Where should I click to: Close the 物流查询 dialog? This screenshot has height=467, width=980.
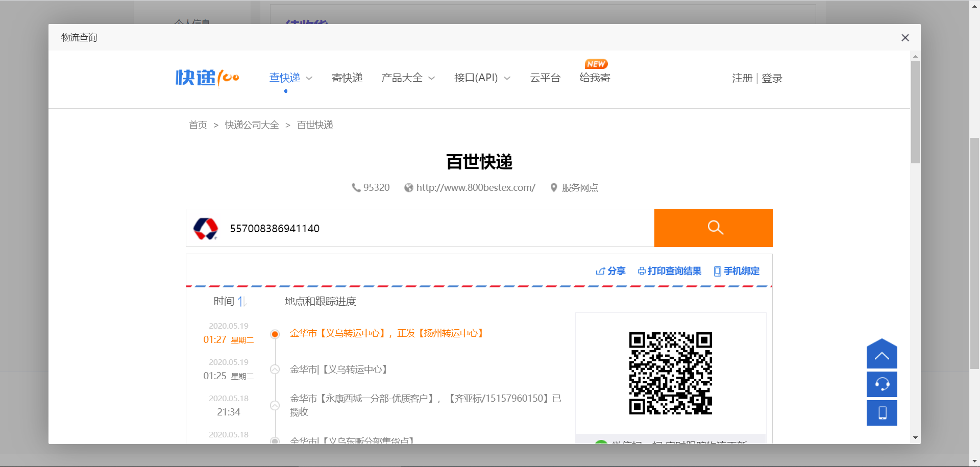(905, 38)
